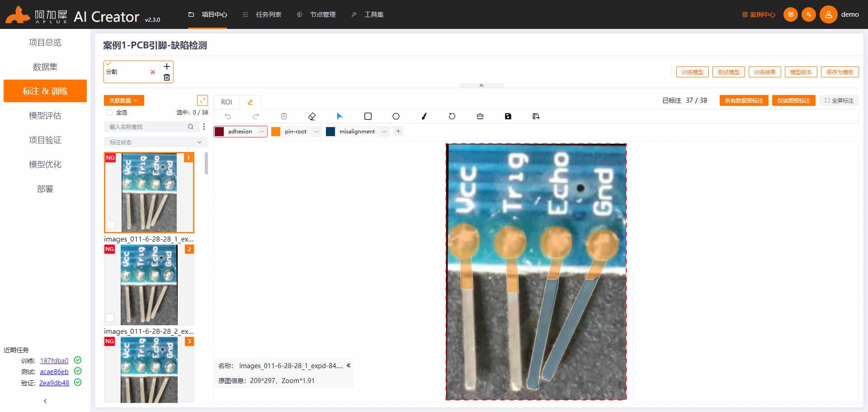Click the 所有数据预标注 button
Image resolution: width=868 pixels, height=412 pixels.
click(744, 100)
